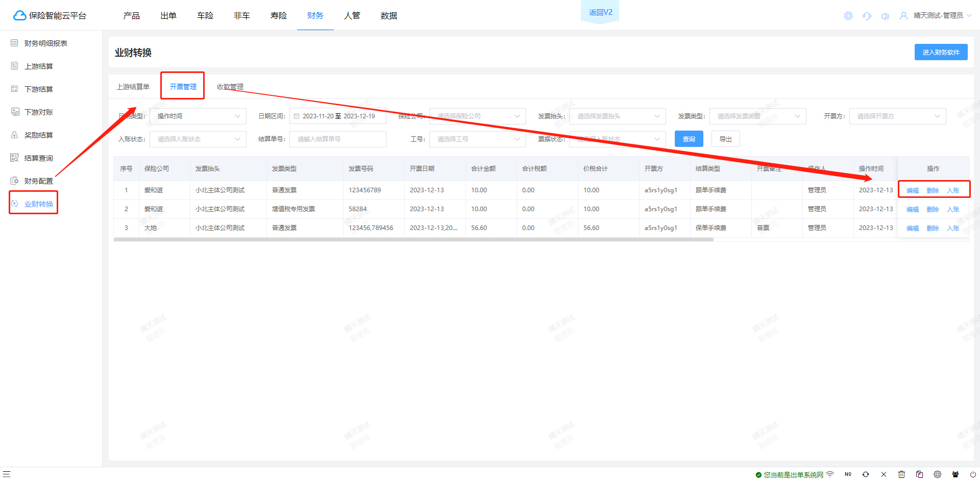
Task: Click the speaker announcement icon in header
Action: pyautogui.click(x=885, y=16)
